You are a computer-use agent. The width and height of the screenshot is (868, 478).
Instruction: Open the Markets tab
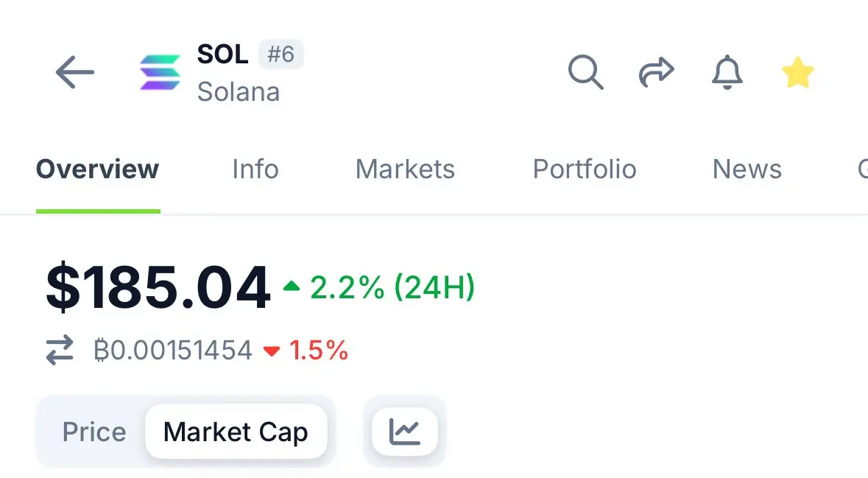click(x=405, y=169)
